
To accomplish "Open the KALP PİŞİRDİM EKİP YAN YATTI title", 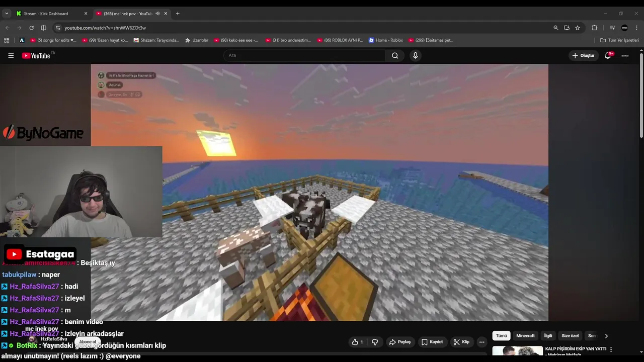I will [x=576, y=348].
